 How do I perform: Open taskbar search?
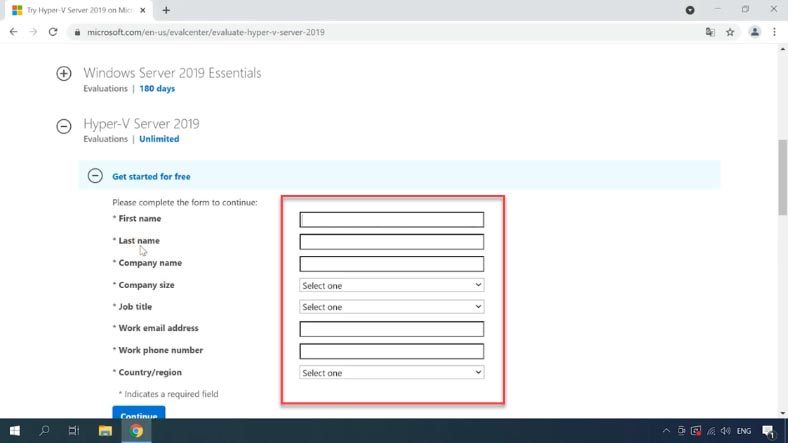(x=44, y=431)
